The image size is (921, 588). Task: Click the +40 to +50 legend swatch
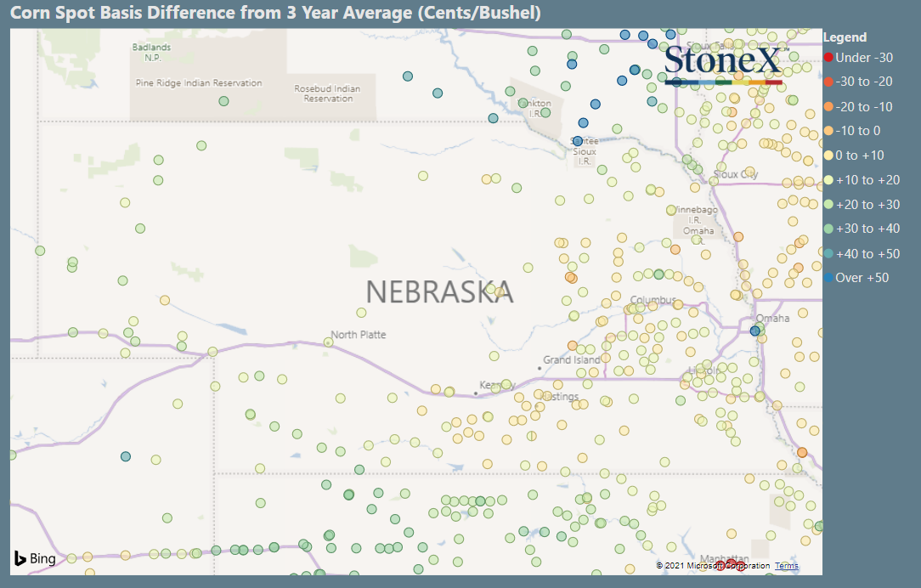point(828,254)
